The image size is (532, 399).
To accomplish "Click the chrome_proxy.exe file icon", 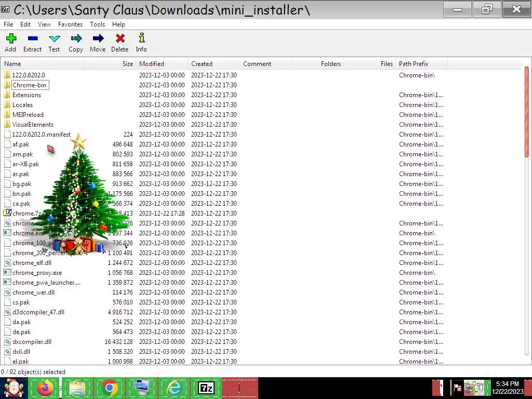I will [x=7, y=272].
